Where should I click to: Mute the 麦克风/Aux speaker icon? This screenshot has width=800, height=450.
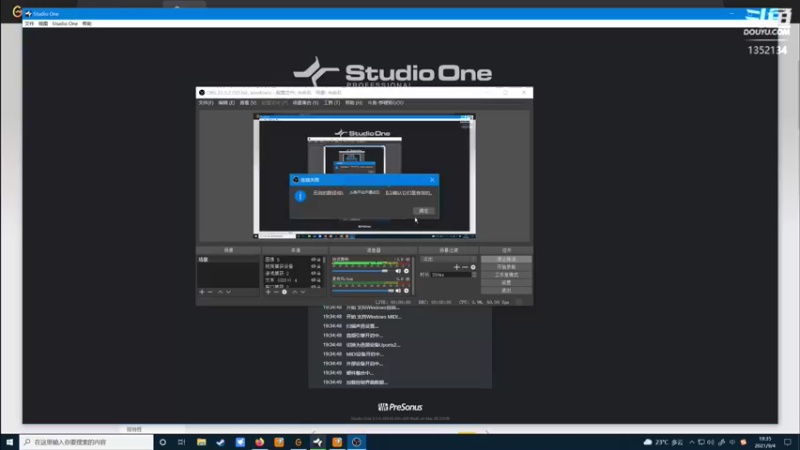(x=398, y=291)
